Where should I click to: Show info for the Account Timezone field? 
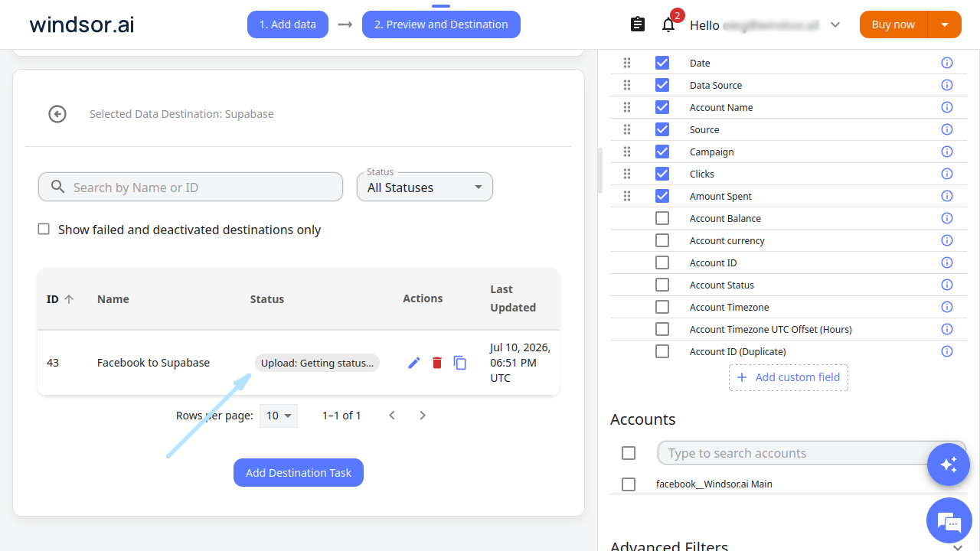click(x=947, y=307)
